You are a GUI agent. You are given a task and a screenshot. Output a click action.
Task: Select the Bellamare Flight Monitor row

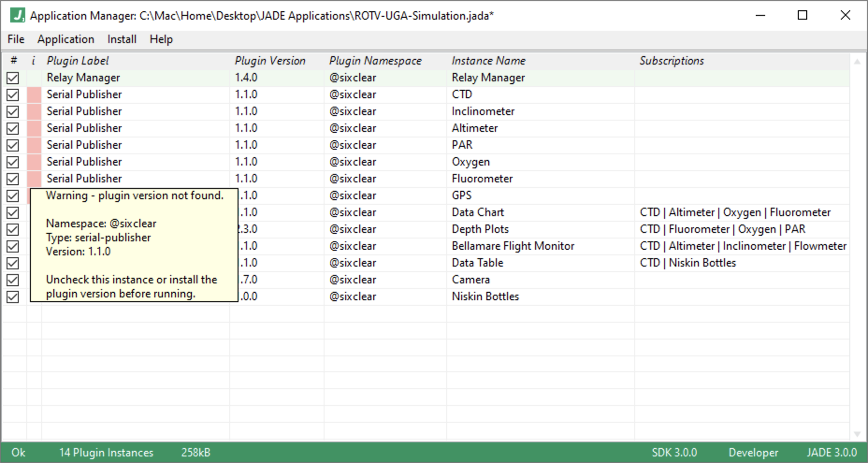[513, 246]
